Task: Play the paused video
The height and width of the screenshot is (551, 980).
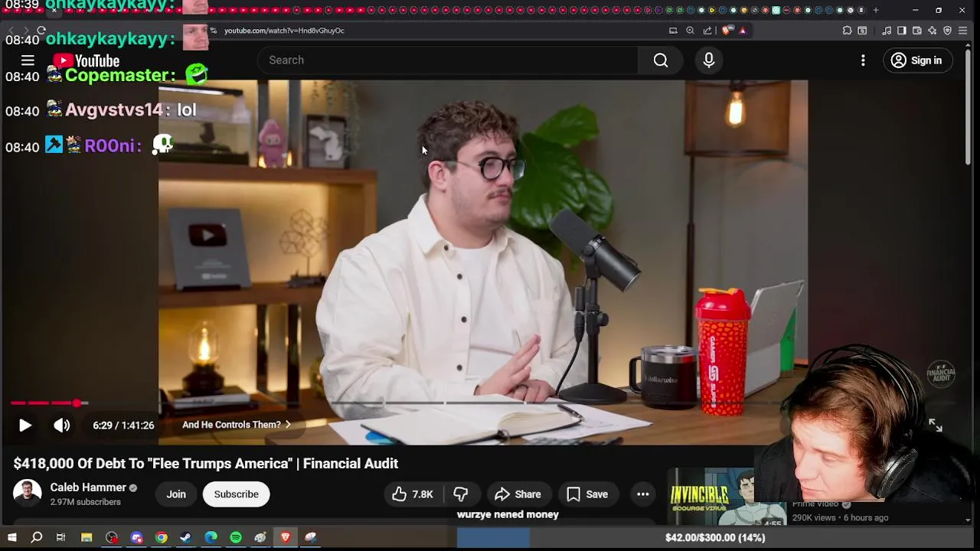Action: pos(24,425)
